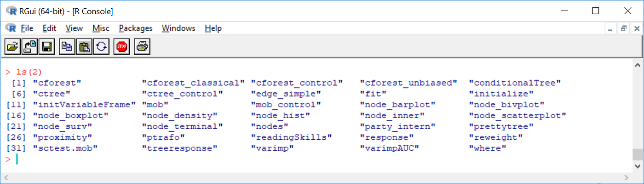This screenshot has height=184, width=644.
Task: Click the Paste toolbar icon
Action: (84, 46)
